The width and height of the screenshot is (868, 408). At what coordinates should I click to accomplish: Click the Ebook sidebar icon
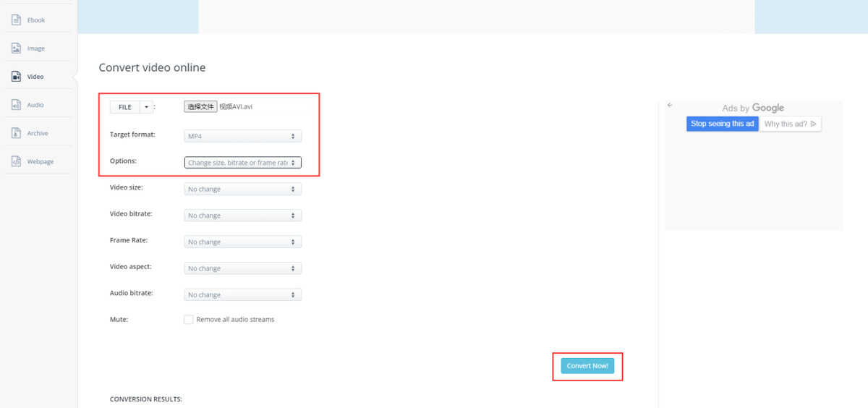pos(16,20)
